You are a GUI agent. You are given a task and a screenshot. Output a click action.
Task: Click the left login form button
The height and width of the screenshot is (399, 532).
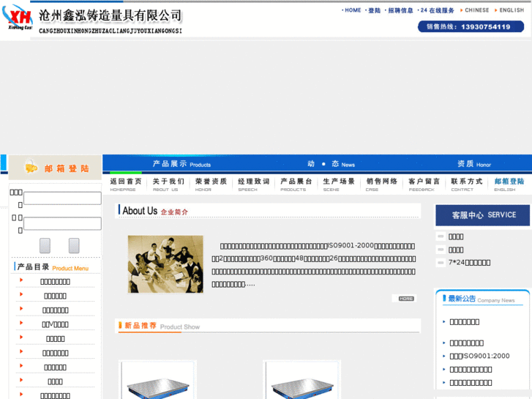point(45,245)
